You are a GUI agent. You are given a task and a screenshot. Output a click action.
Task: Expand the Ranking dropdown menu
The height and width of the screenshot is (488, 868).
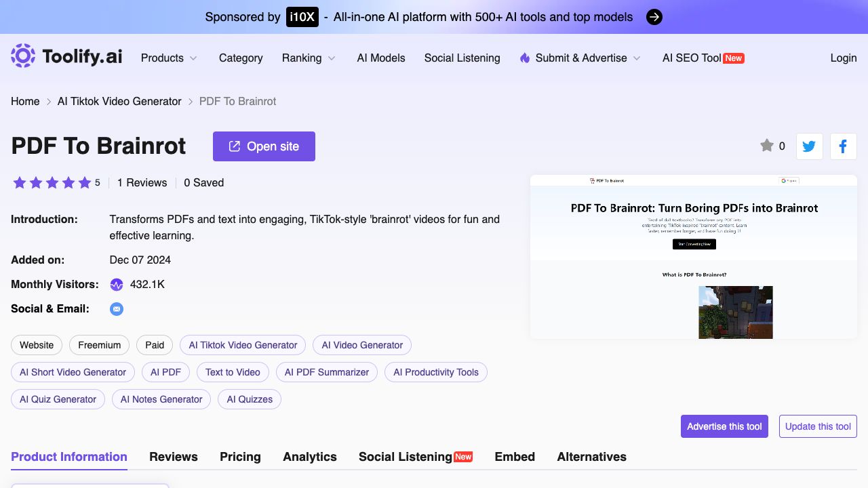(309, 58)
